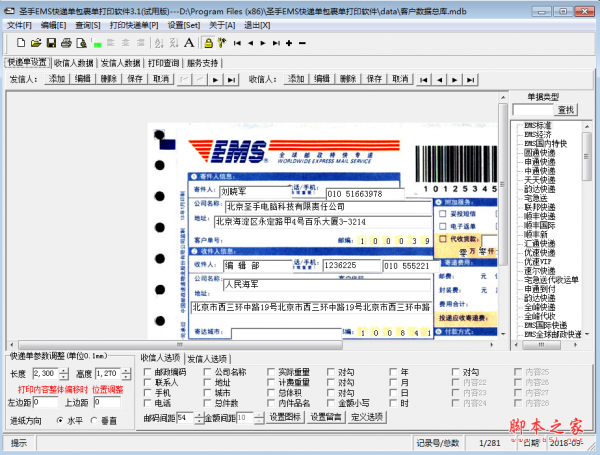Go to next sender record arrow
This screenshot has height=455, width=600.
coord(215,80)
